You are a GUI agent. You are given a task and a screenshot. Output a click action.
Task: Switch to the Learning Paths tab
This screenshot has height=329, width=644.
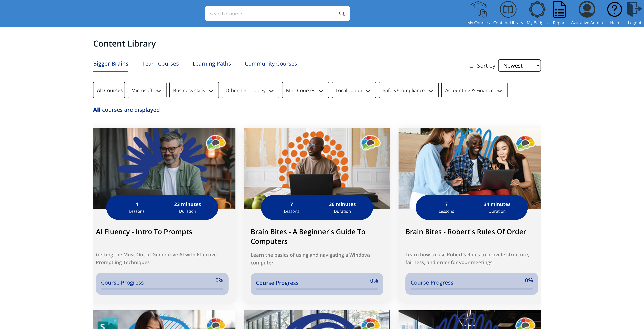tap(211, 64)
